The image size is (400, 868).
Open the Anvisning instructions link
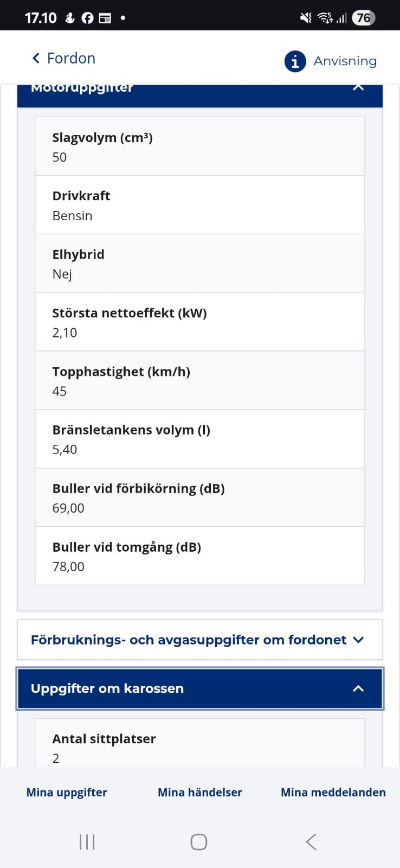coord(345,61)
